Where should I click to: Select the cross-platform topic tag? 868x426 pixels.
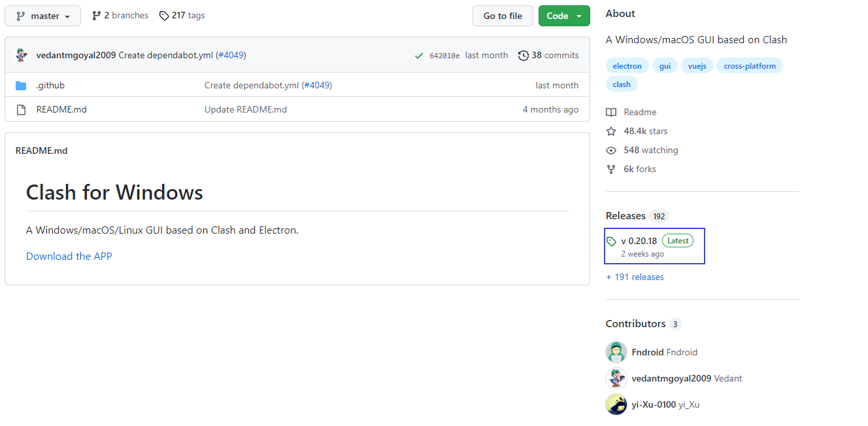pos(749,66)
